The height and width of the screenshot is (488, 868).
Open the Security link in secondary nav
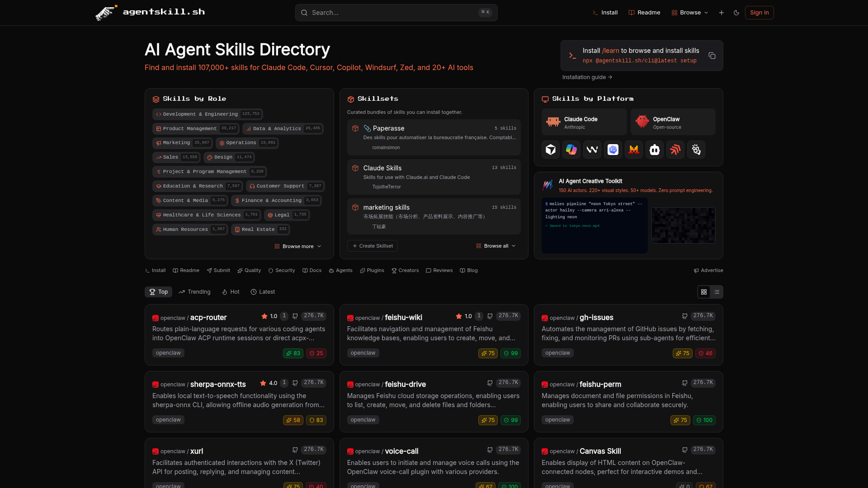pyautogui.click(x=282, y=271)
